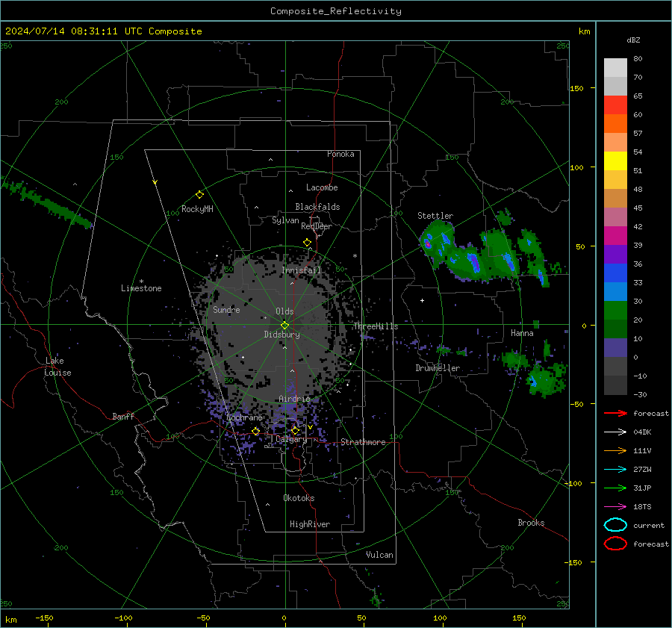
Task: Click the Sylvan label
Action: (x=285, y=221)
